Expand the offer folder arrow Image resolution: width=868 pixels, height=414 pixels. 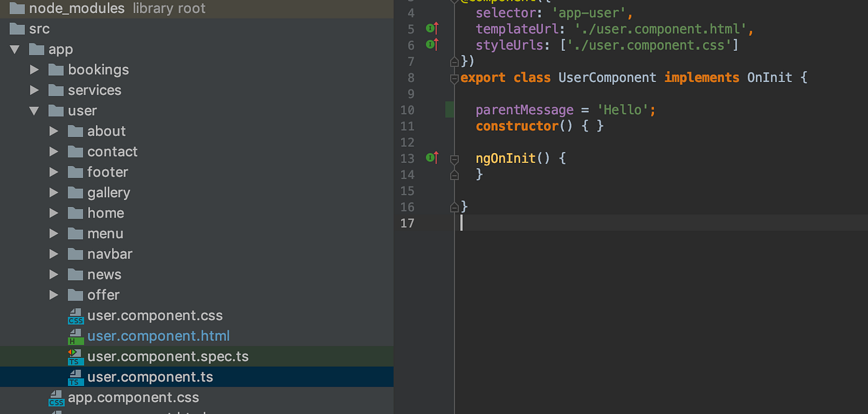[x=54, y=295]
